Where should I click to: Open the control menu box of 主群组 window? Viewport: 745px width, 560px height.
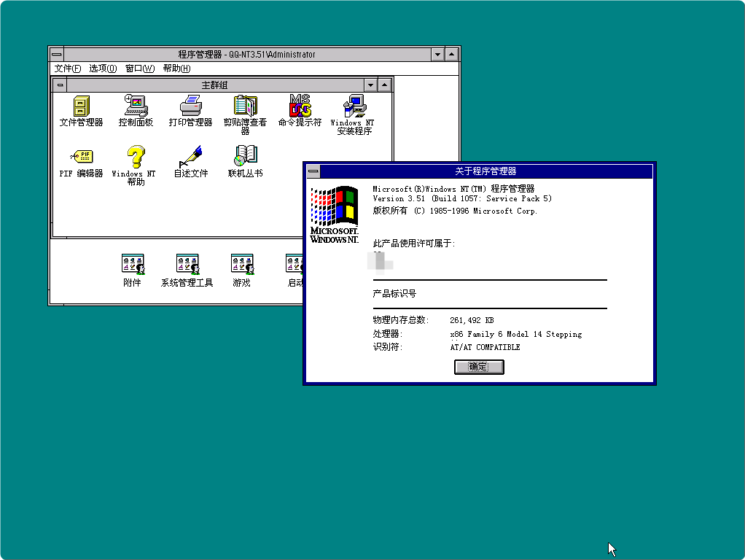click(x=60, y=85)
